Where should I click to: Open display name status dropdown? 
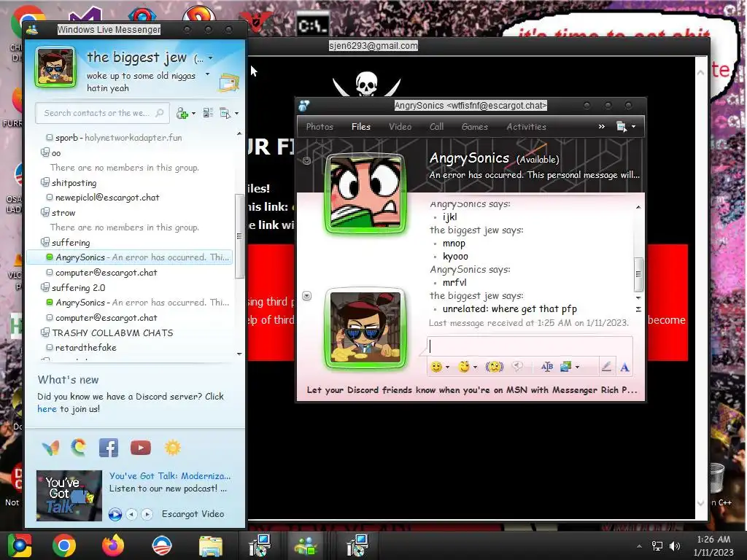click(211, 58)
